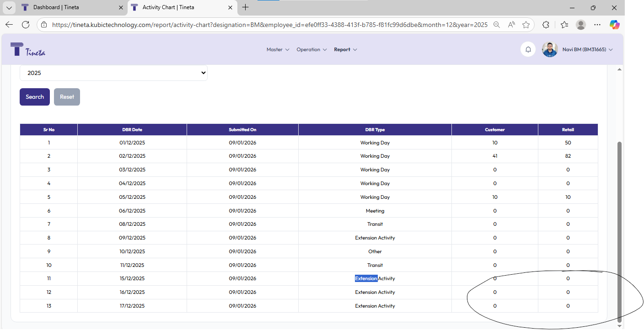Click the Submitted On column header

(242, 130)
